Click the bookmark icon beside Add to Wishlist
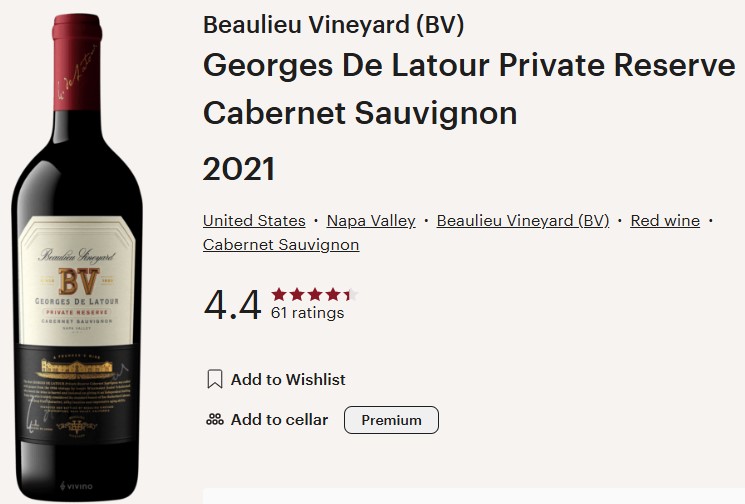This screenshot has width=745, height=504. pyautogui.click(x=214, y=379)
